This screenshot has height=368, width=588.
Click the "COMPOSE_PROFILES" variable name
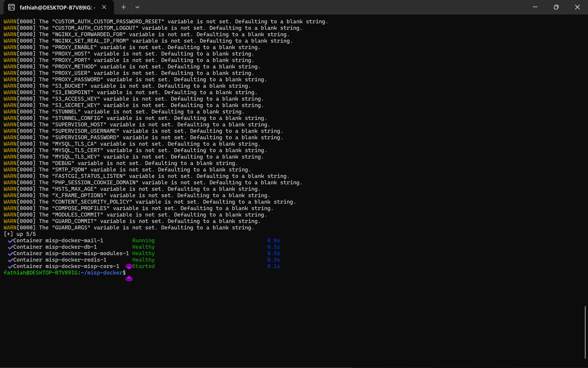pos(81,209)
